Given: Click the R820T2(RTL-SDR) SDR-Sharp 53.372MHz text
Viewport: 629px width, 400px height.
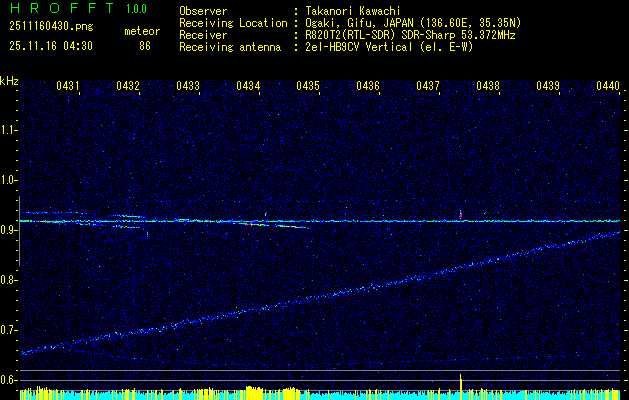Looking at the screenshot, I should [x=410, y=35].
